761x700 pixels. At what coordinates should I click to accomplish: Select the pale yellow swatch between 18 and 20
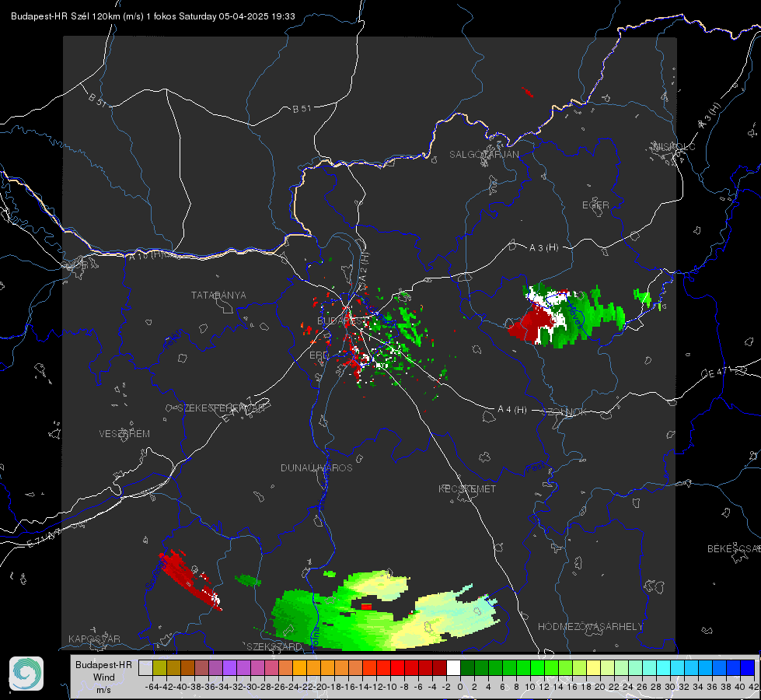click(594, 668)
